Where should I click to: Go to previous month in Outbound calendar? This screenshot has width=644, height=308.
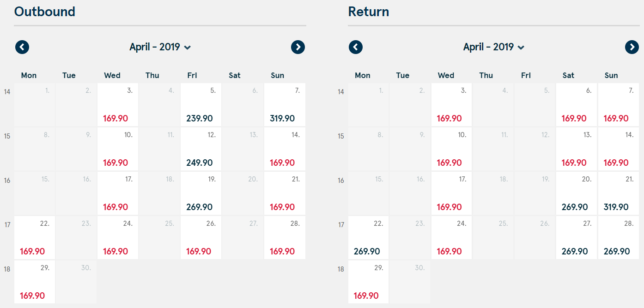pyautogui.click(x=22, y=47)
